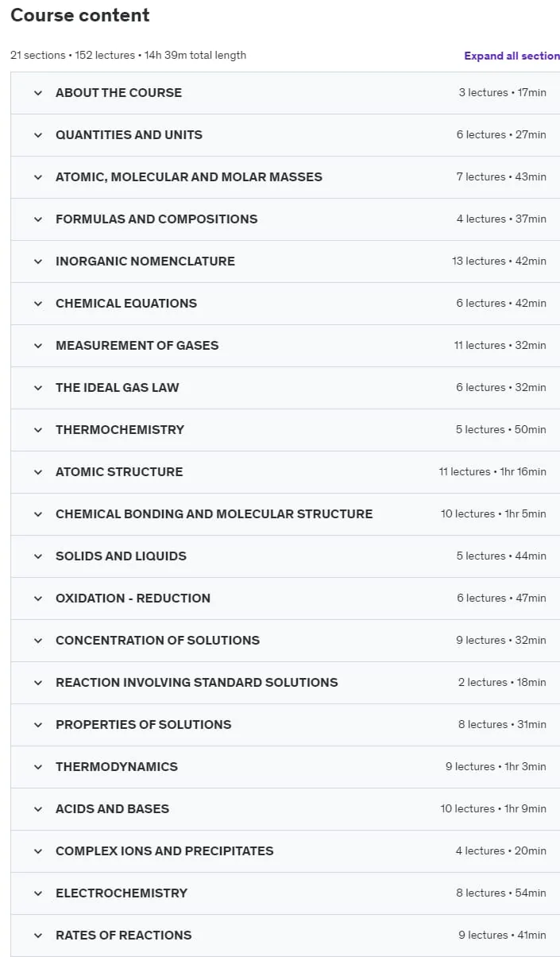Open the chevron beside ATOMIC, MOLECULAR AND MOLAR MASSES

37,177
